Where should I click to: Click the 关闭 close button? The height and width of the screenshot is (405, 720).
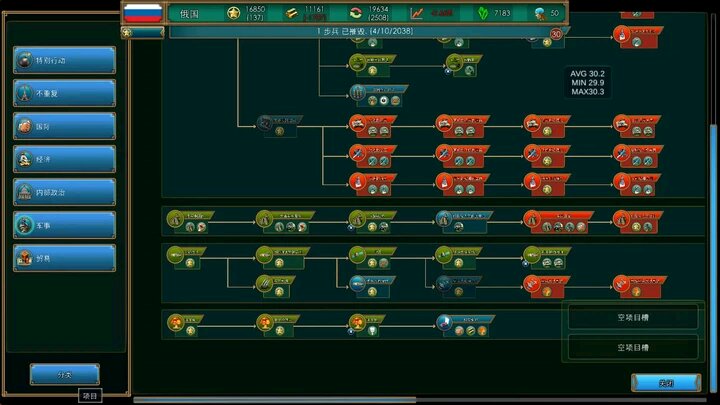[666, 383]
